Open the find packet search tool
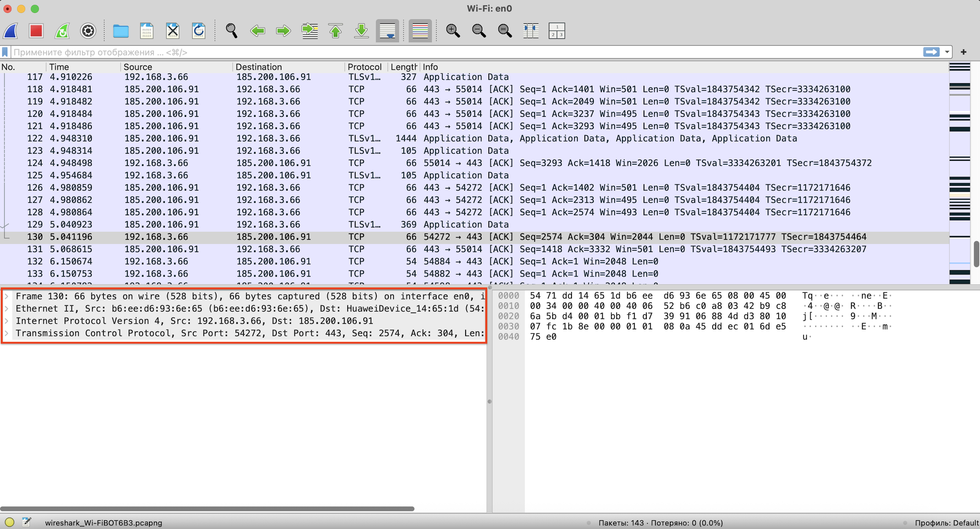Screen dimensions: 980x529 click(231, 31)
